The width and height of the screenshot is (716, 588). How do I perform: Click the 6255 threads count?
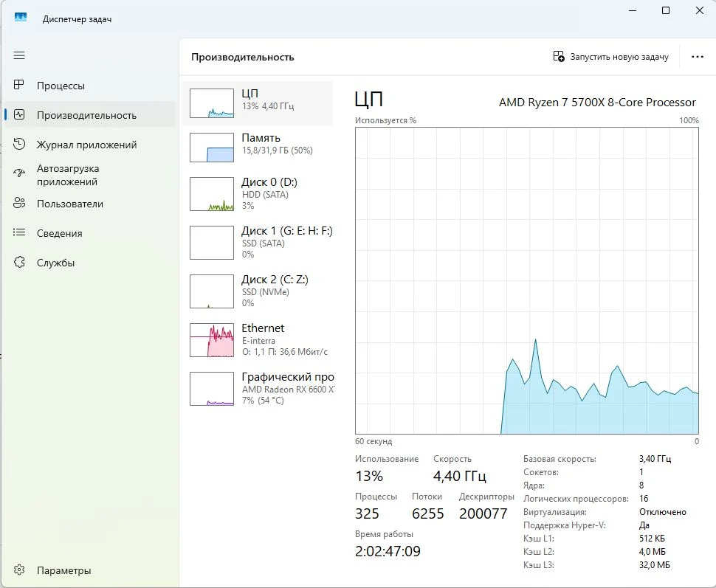coord(428,513)
